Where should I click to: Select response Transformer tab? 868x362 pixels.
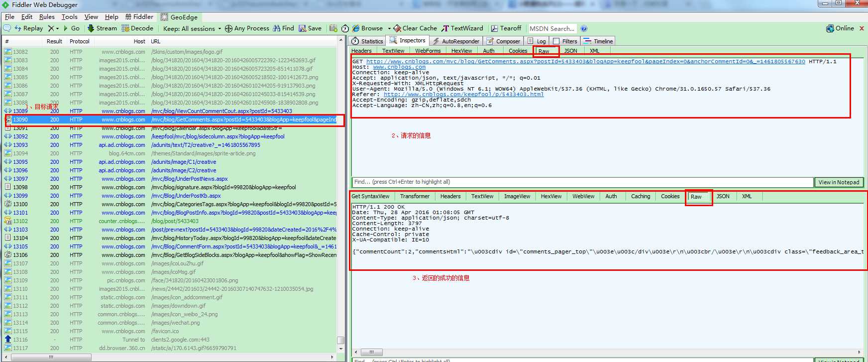point(415,196)
